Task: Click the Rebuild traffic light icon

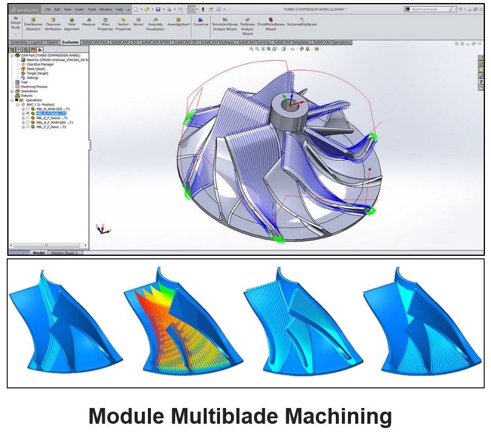Action: click(x=203, y=9)
